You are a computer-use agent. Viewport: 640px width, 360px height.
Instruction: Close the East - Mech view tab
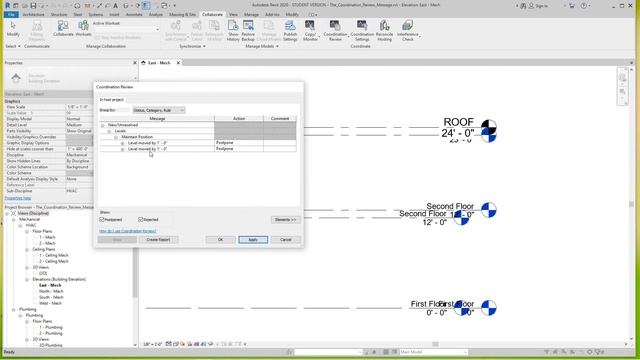point(178,63)
